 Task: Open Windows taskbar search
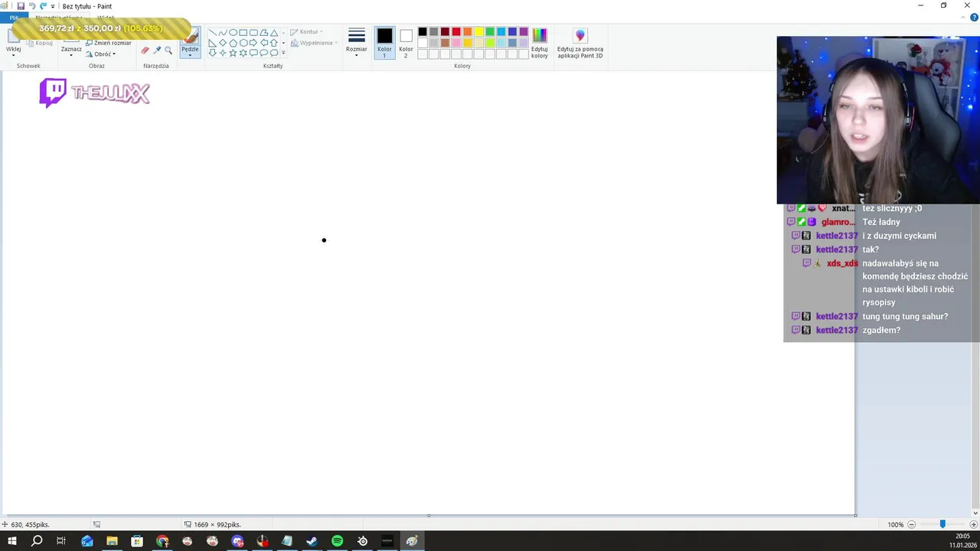(37, 541)
